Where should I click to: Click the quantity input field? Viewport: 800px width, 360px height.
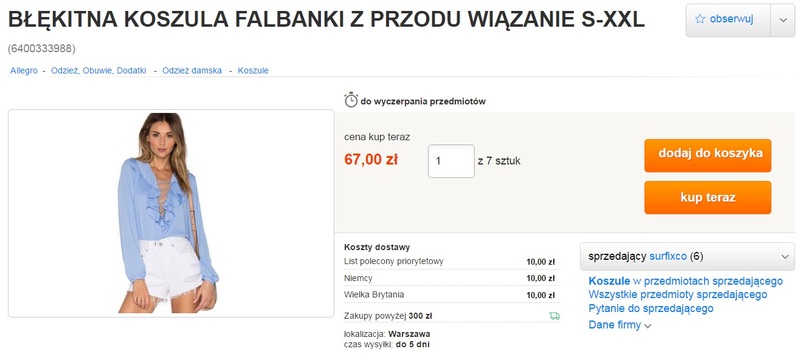pyautogui.click(x=451, y=161)
